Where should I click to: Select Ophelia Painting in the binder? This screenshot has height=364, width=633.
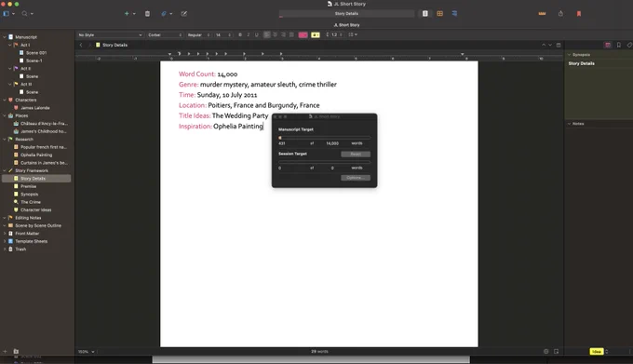point(36,155)
